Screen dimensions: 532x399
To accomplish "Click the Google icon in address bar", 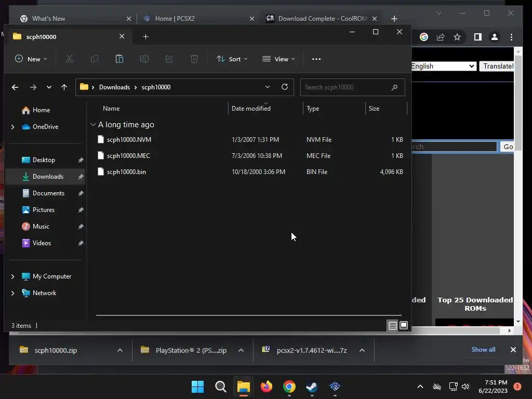I will click(424, 37).
